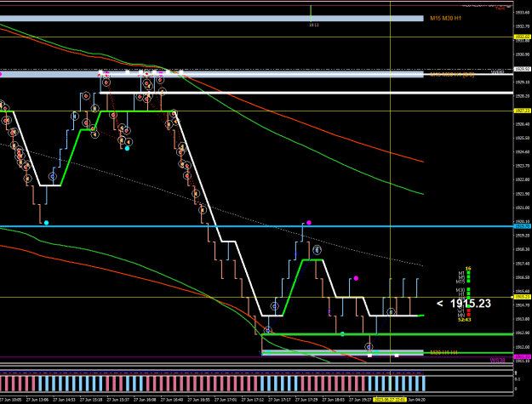Click the yellow number 16 above M1
The width and height of the screenshot is (532, 404).
(x=468, y=269)
